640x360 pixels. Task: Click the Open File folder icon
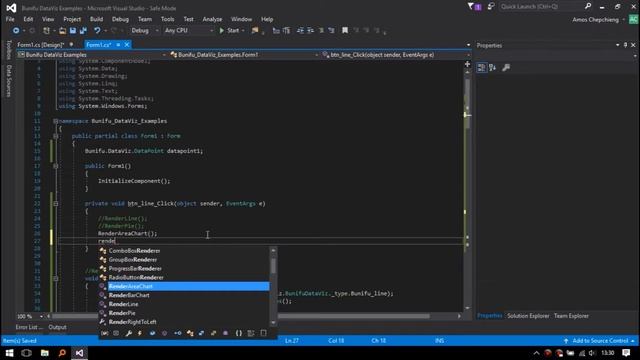(x=62, y=31)
